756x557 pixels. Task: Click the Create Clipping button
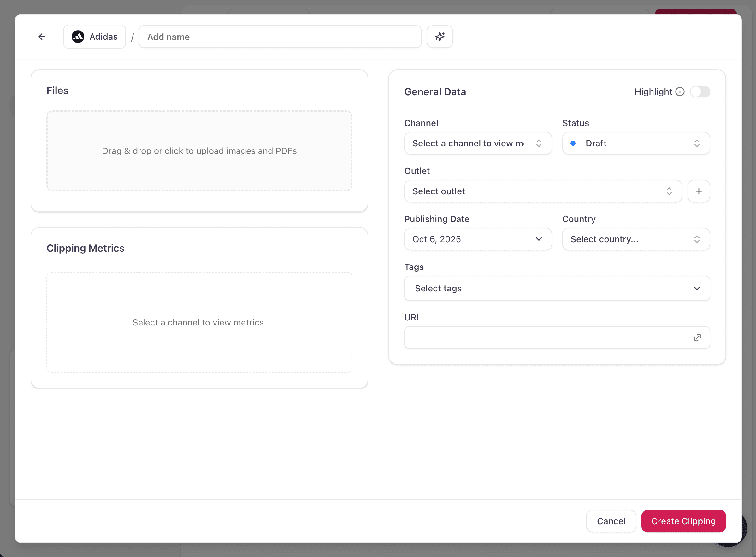[x=683, y=521]
